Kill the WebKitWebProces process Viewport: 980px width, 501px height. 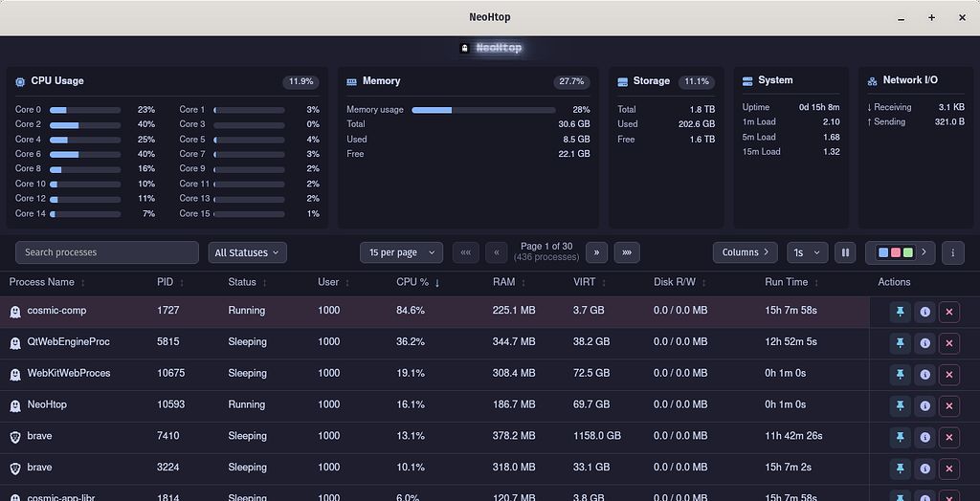pos(949,374)
